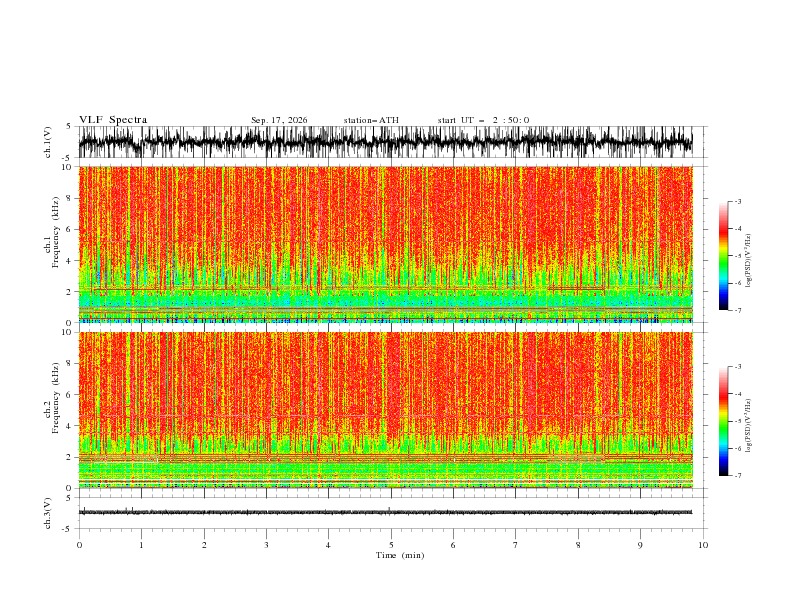Click the 0 minute tick on time axis
The height and width of the screenshot is (612, 792).
click(79, 545)
